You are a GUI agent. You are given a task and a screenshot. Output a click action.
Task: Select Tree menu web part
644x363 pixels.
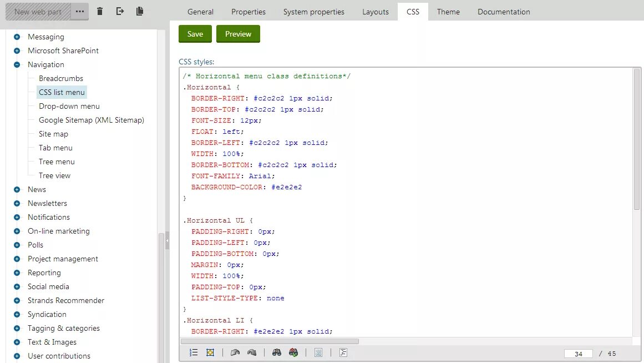pyautogui.click(x=57, y=162)
